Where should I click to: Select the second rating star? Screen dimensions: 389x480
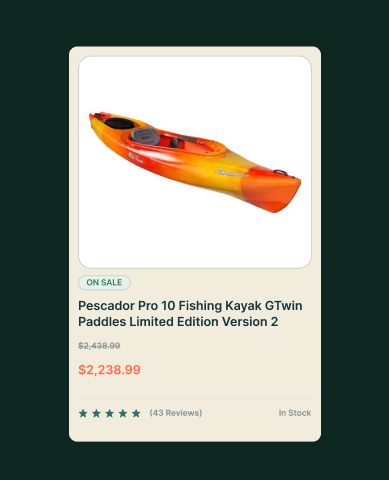click(96, 413)
